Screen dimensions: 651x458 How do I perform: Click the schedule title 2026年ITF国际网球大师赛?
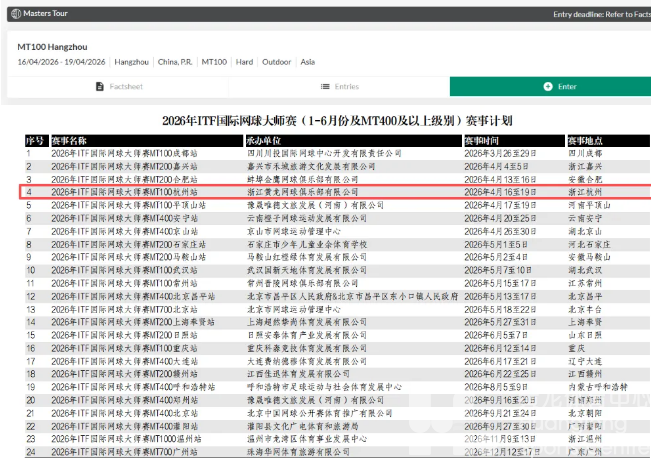point(337,121)
